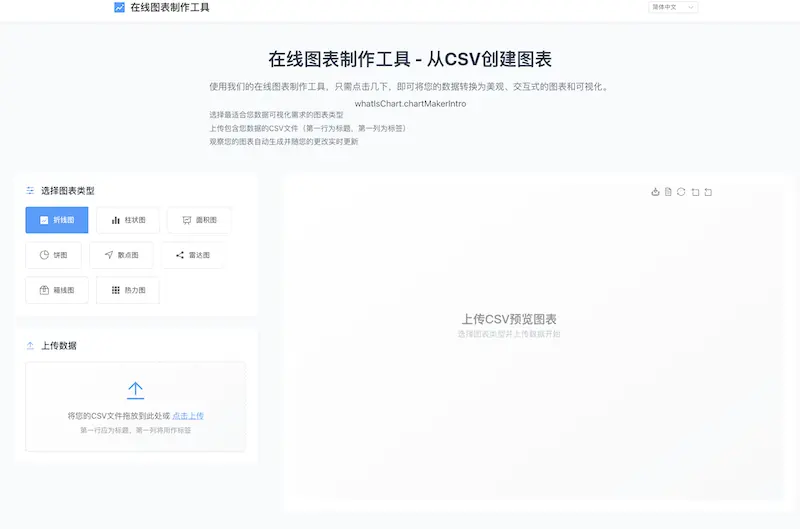
Task: Click the circular restore refresh icon
Action: pyautogui.click(x=681, y=192)
